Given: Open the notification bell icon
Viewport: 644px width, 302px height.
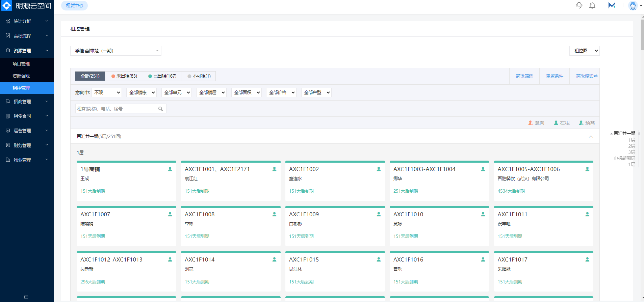Looking at the screenshot, I should (592, 5).
